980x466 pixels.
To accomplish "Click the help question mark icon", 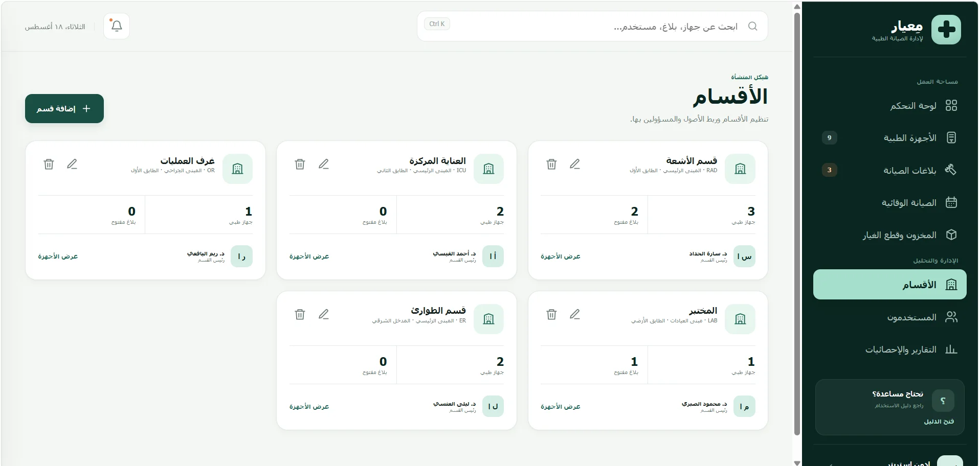I will tap(943, 401).
